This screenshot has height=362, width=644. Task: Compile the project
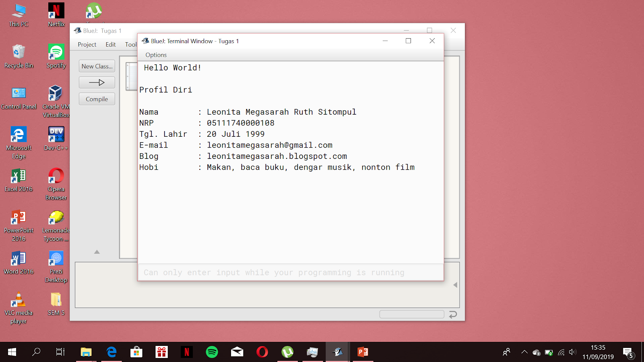(97, 99)
